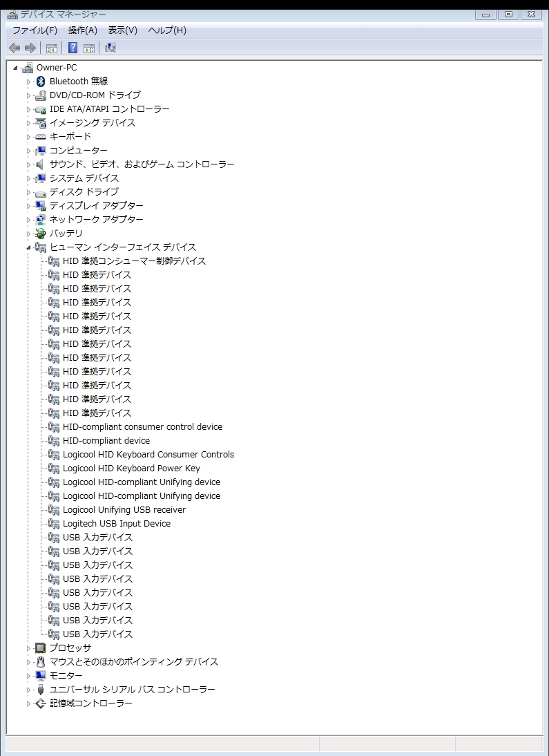
Task: Open the 表示(V) menu
Action: pos(122,30)
